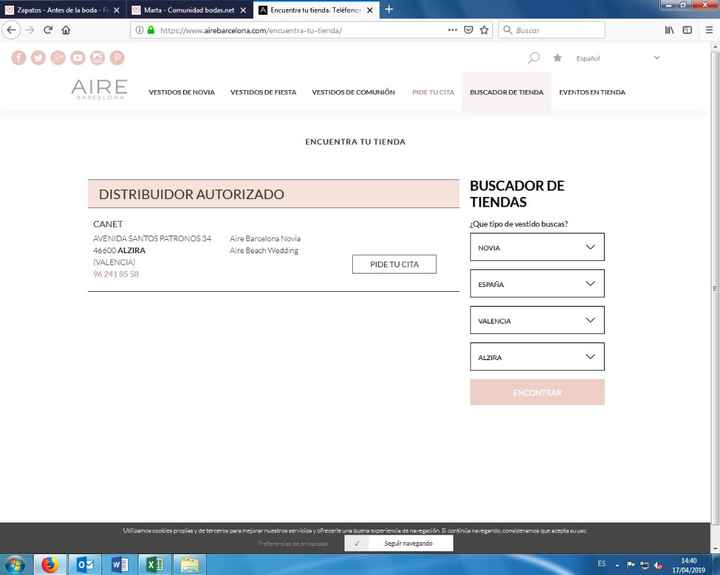The height and width of the screenshot is (575, 720).
Task: Expand the NOVIA dress type dropdown
Action: (537, 247)
